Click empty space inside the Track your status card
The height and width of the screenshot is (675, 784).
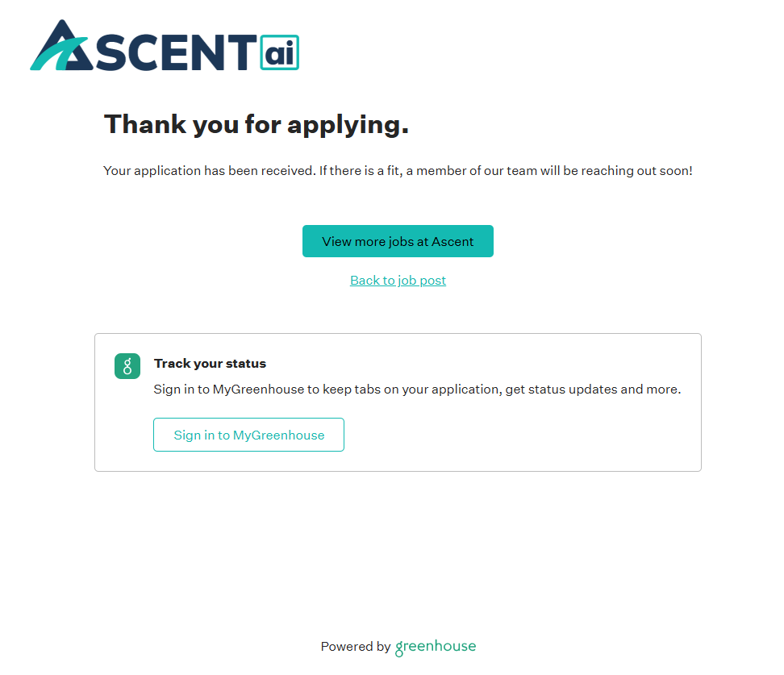point(524,435)
